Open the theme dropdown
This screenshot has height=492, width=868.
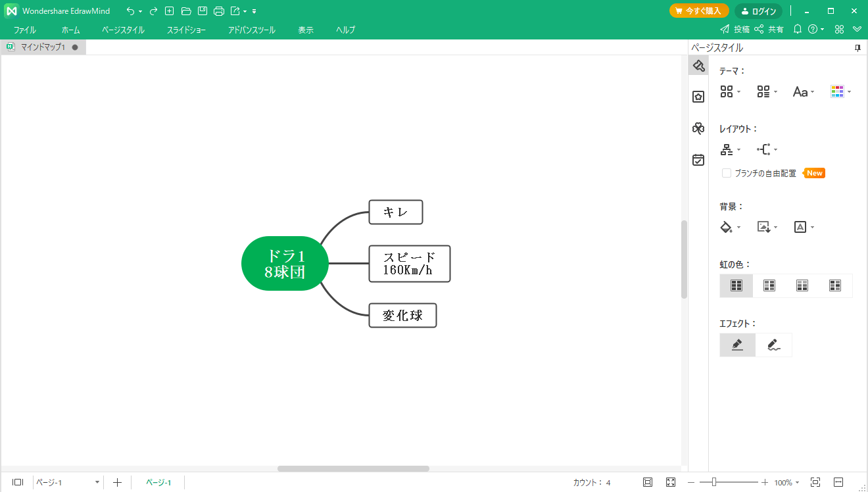point(730,92)
